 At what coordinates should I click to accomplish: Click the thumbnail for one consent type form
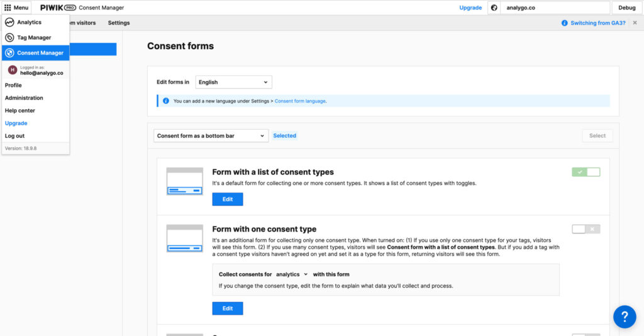(184, 238)
